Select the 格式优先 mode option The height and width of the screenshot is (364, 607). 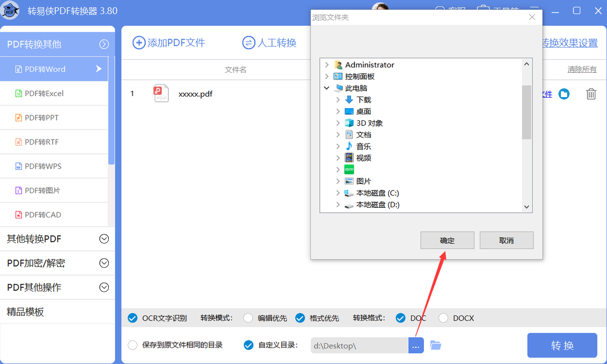[300, 318]
